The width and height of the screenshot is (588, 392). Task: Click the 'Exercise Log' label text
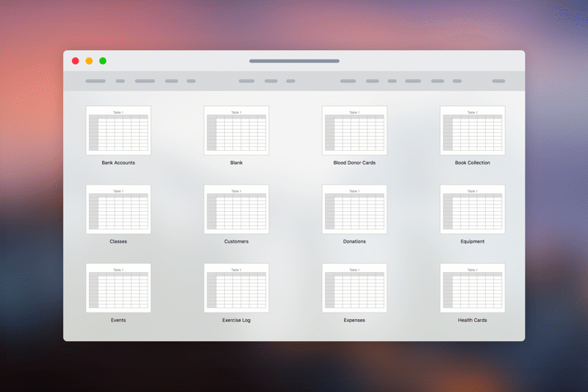pyautogui.click(x=236, y=320)
